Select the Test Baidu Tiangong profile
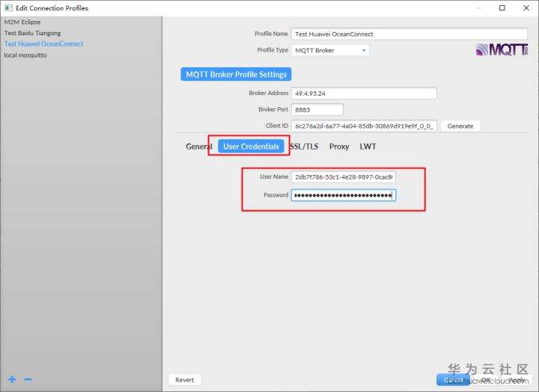 [81, 33]
